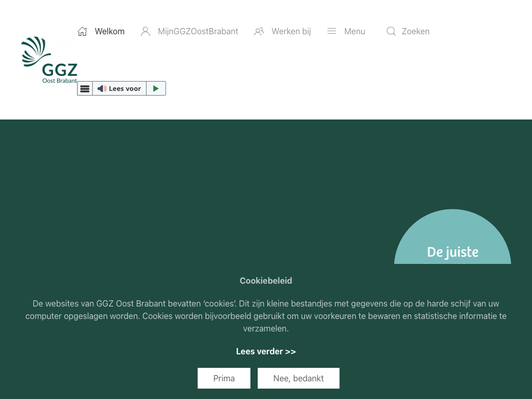Image resolution: width=532 pixels, height=399 pixels.
Task: Click the hamburger icon beside Menu
Action: [x=331, y=32]
